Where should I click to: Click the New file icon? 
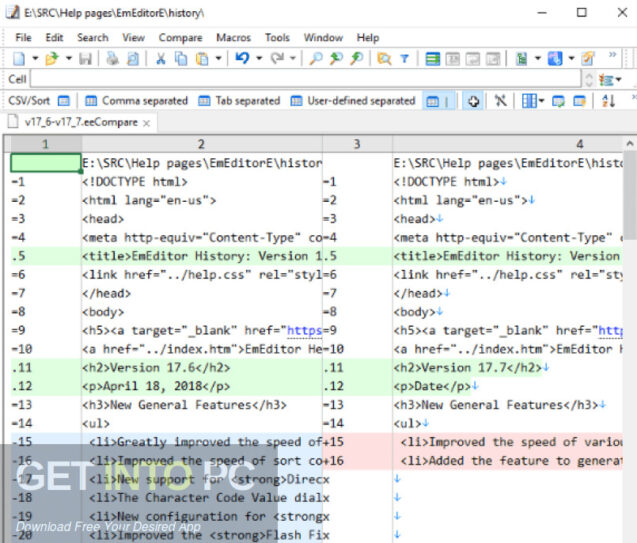[19, 59]
